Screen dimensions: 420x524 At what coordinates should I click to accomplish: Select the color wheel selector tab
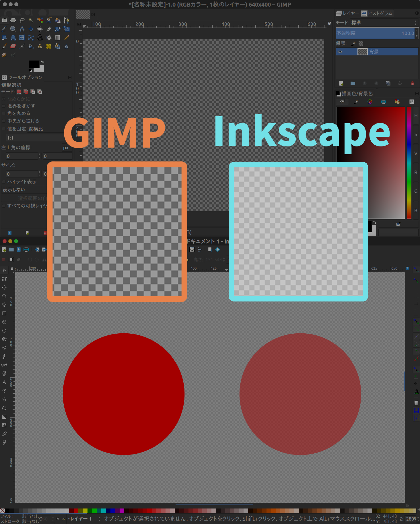pyautogui.click(x=370, y=102)
